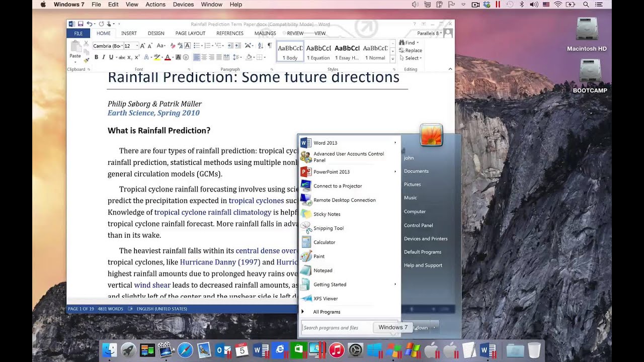Toggle Underline formatting
The image size is (644, 362).
pos(111,57)
